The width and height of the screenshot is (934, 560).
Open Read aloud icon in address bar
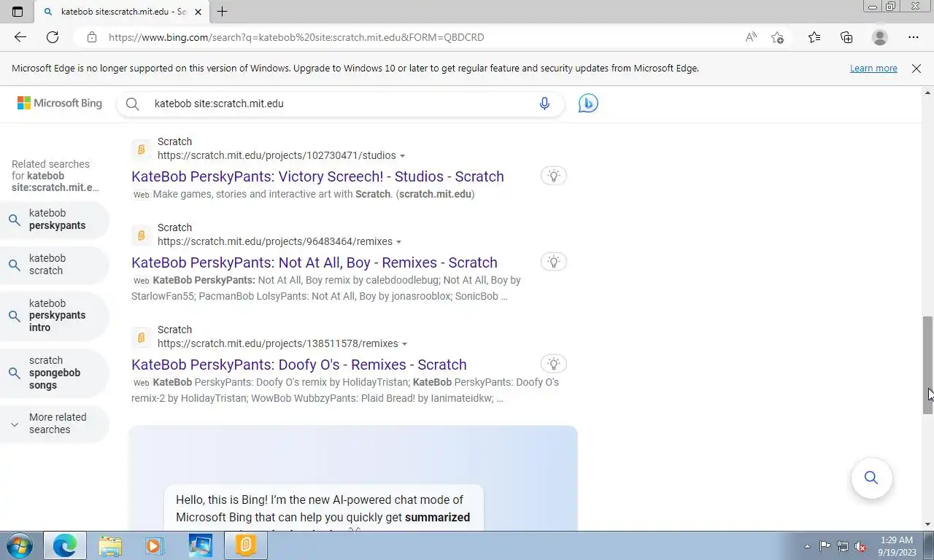click(751, 37)
